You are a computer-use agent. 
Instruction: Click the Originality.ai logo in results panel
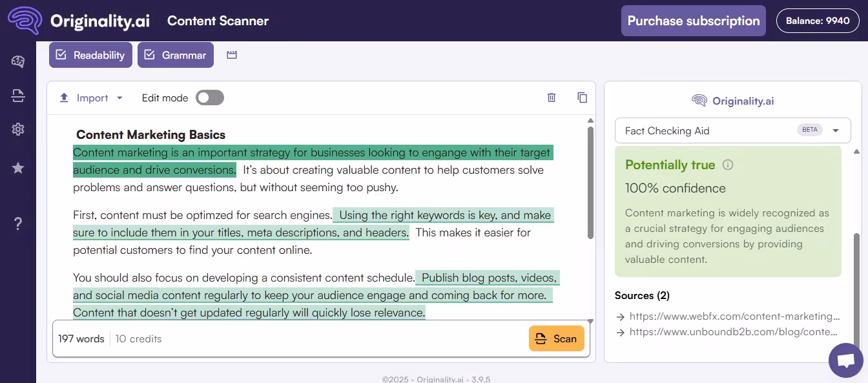point(732,101)
